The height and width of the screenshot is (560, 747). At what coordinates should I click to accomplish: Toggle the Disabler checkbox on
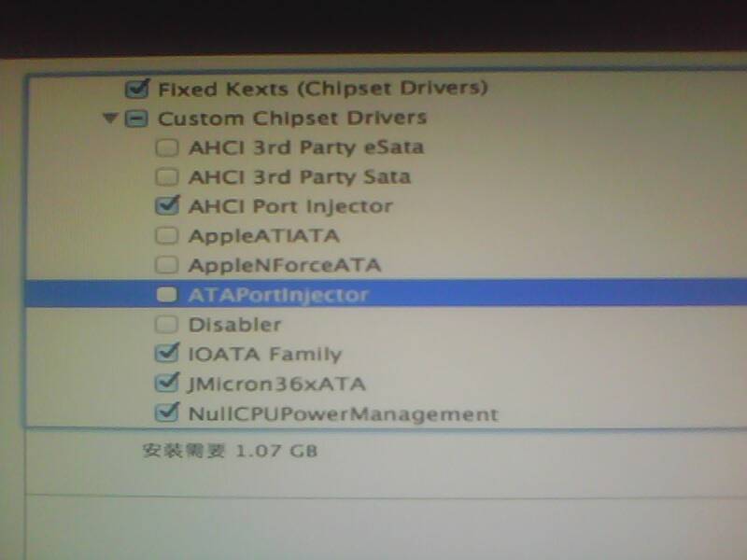tap(167, 325)
